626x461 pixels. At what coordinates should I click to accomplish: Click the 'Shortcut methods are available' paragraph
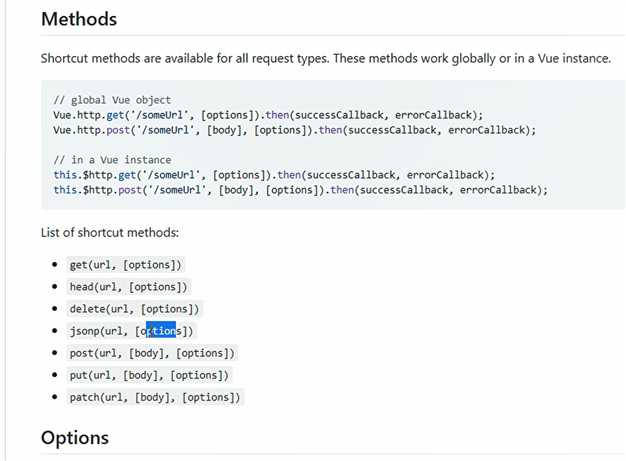[x=326, y=59]
